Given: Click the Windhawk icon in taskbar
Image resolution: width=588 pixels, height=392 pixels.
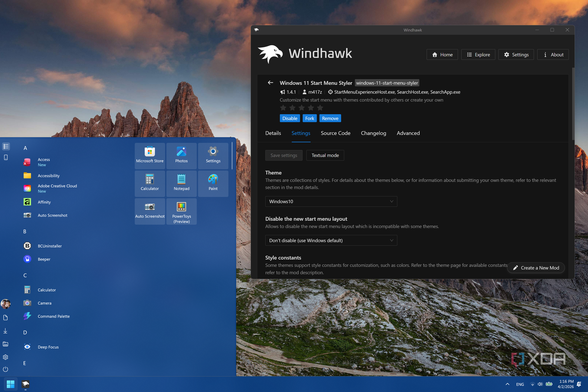Looking at the screenshot, I should pos(25,384).
